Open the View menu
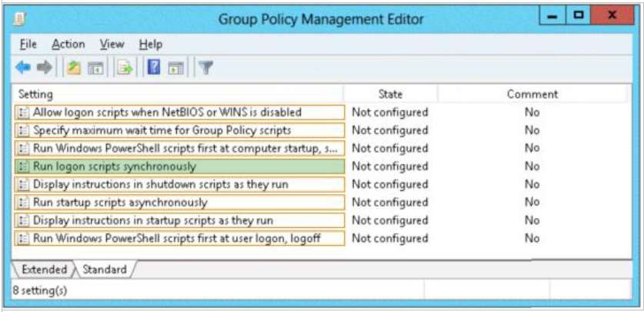This screenshot has height=312, width=644. pyautogui.click(x=112, y=44)
